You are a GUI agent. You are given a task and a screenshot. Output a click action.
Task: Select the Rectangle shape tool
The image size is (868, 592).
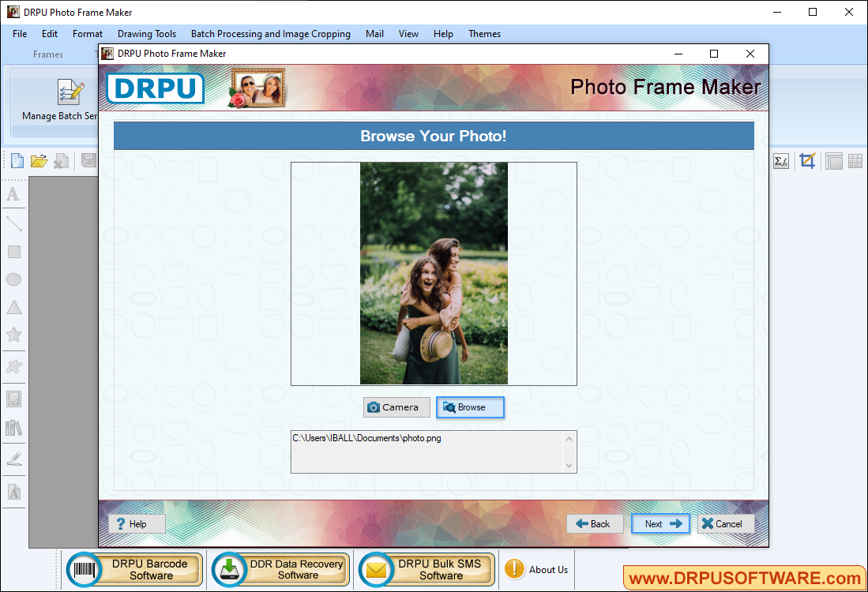click(13, 251)
